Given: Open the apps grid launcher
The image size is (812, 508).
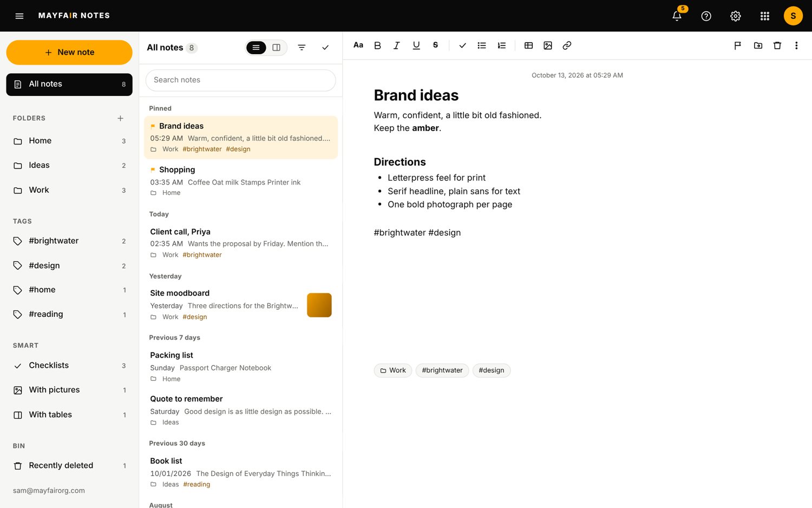Looking at the screenshot, I should tap(764, 16).
